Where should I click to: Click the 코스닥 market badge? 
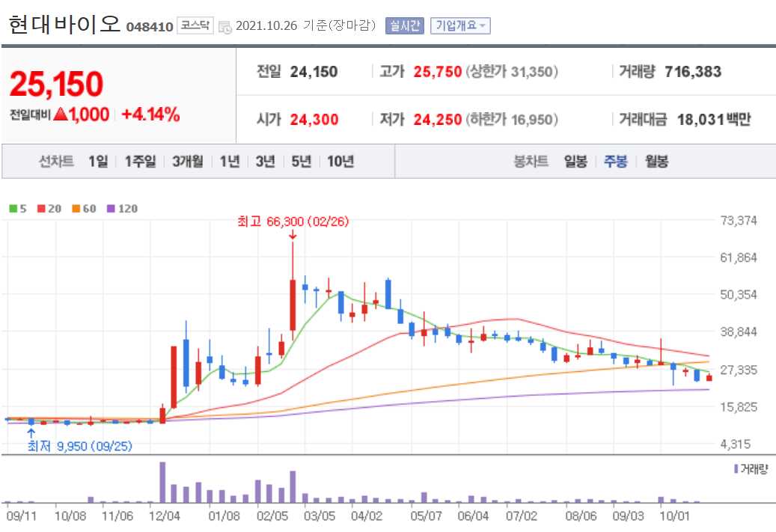[x=195, y=25]
